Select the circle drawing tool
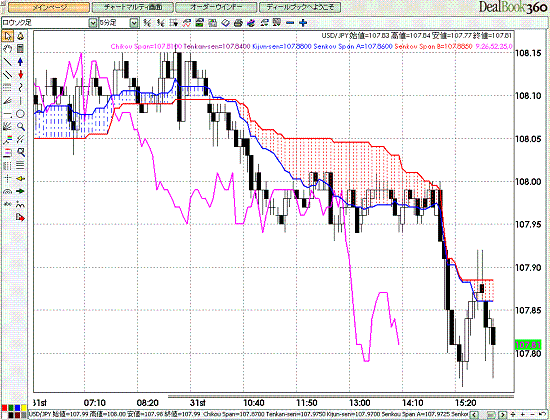Image resolution: width=550 pixels, height=420 pixels. (20, 114)
